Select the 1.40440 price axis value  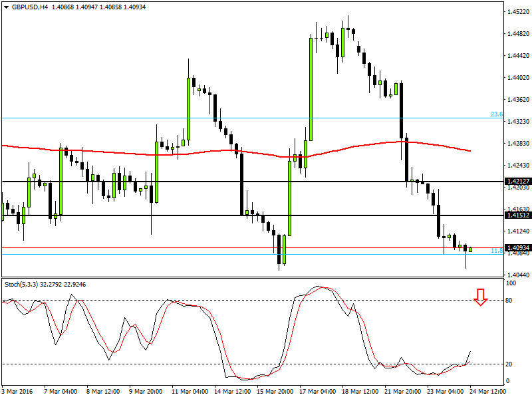518,275
